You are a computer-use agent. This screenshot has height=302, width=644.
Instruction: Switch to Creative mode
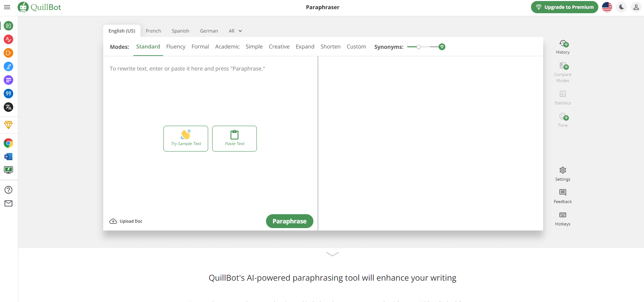[x=279, y=46]
